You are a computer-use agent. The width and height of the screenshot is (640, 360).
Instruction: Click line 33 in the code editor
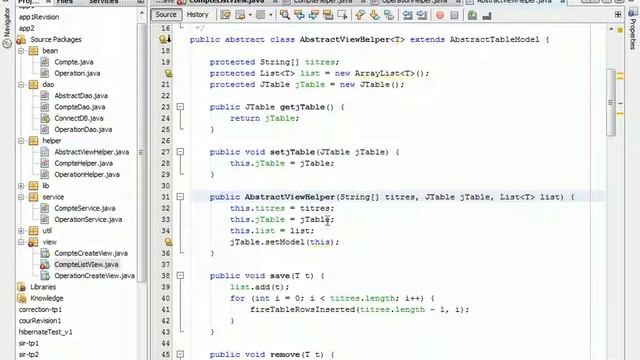point(390,220)
